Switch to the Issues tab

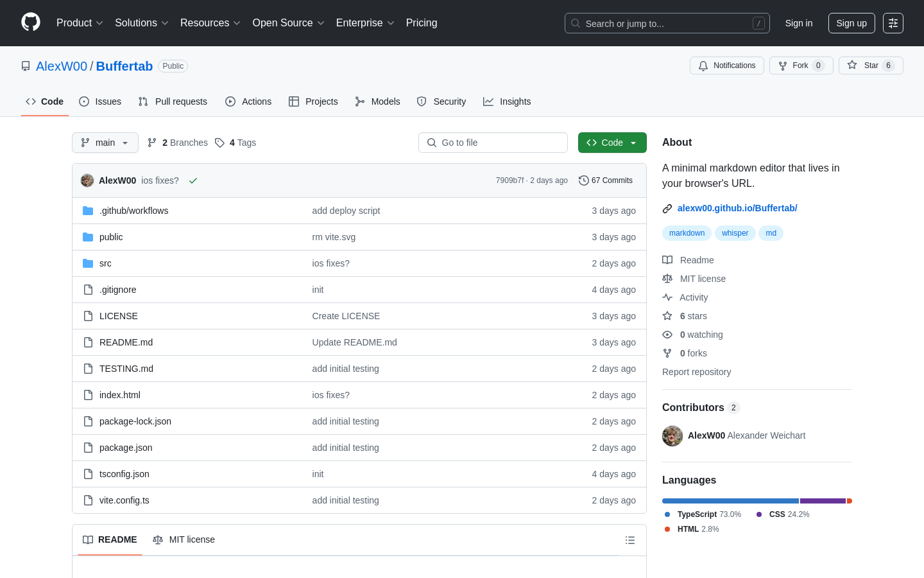100,101
